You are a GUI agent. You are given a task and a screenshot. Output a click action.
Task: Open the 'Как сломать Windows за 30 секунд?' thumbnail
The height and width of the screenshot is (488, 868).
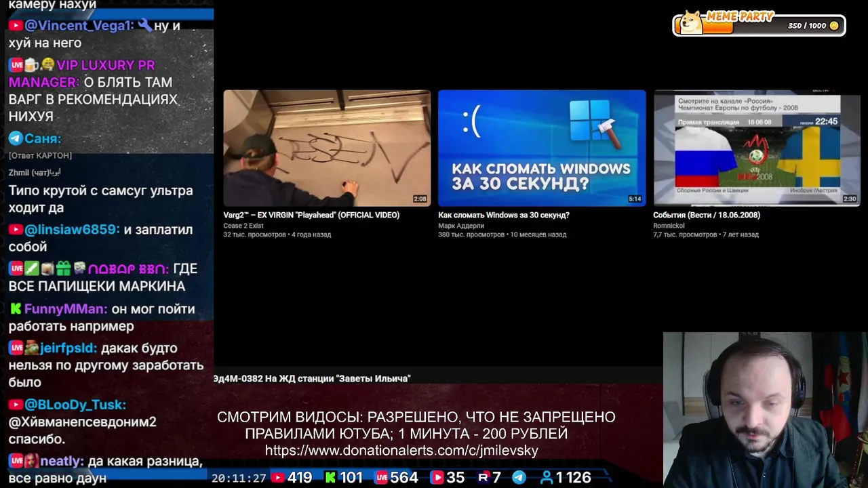542,148
